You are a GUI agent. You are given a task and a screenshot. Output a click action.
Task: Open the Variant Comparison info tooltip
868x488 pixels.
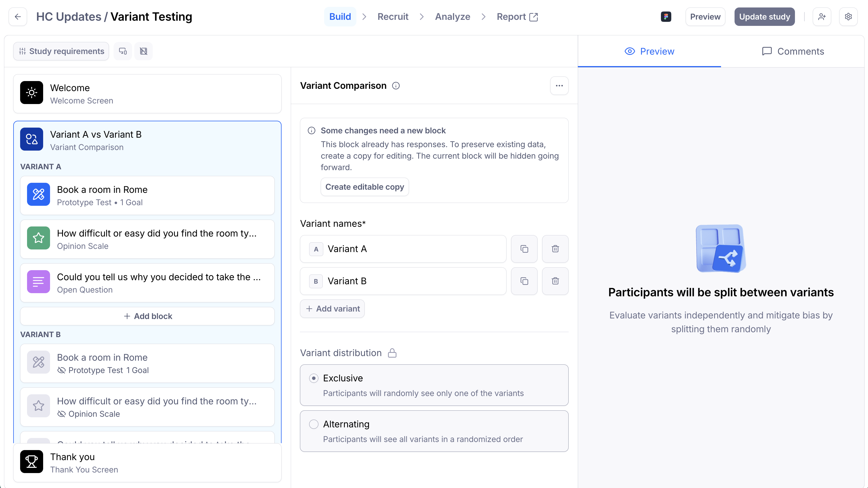point(396,86)
